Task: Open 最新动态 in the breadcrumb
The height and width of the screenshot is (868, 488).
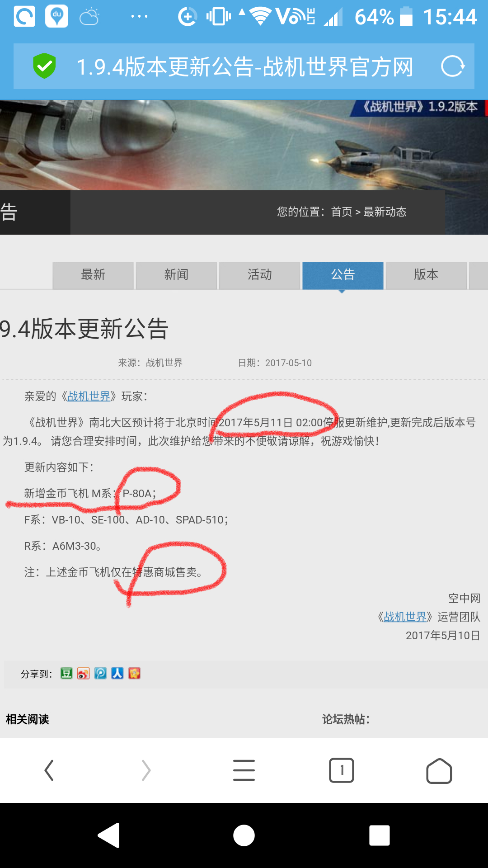Action: click(x=385, y=212)
